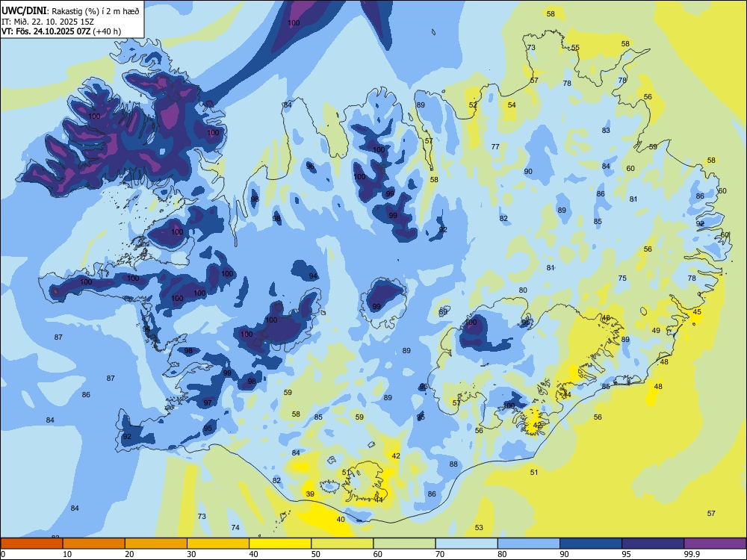
Task: Click the title 'UWC/DINI: Rakastig (%) í 2 m hæð'
Action: tap(71, 11)
